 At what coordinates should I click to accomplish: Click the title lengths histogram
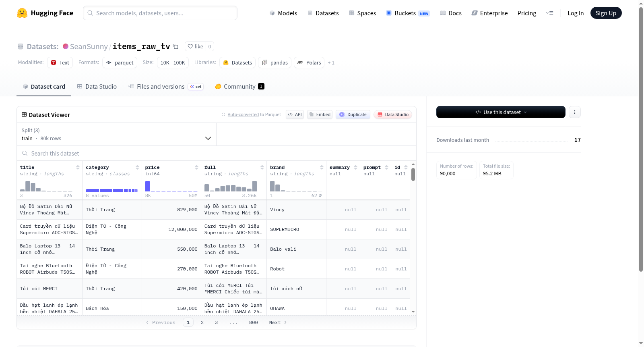[46, 186]
